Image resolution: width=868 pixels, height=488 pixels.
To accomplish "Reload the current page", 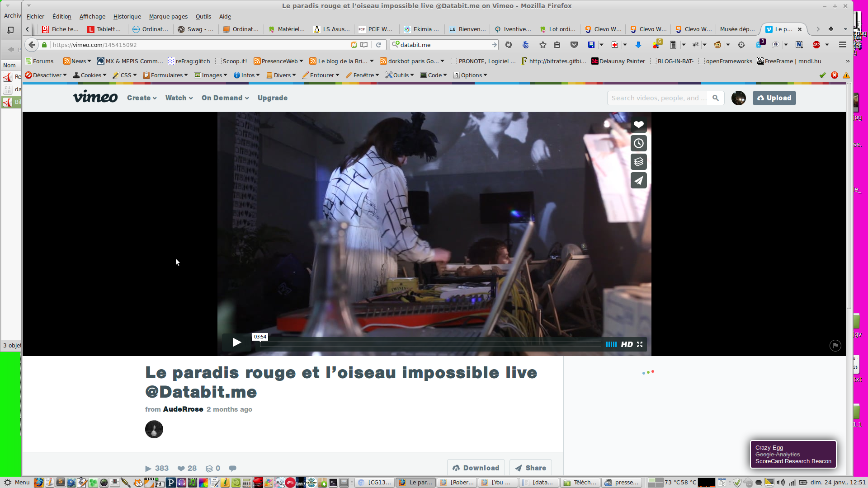I will tap(379, 45).
